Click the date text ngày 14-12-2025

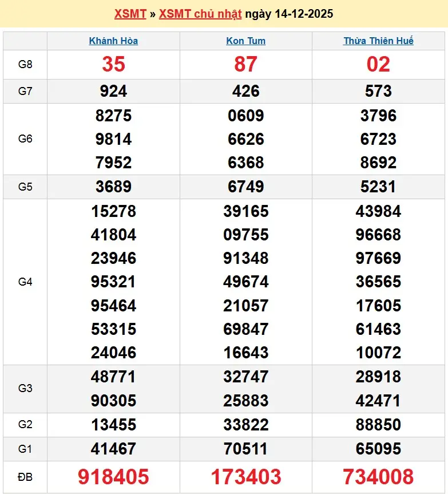click(x=289, y=14)
